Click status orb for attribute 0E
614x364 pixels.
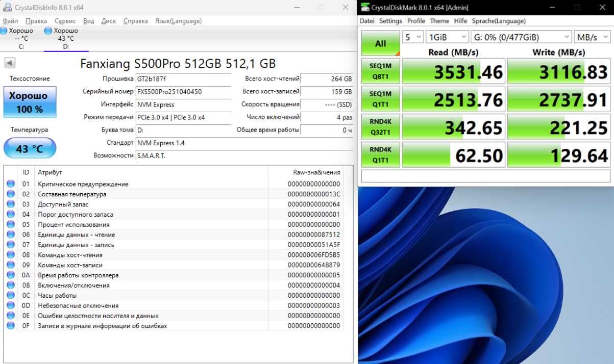pos(11,316)
